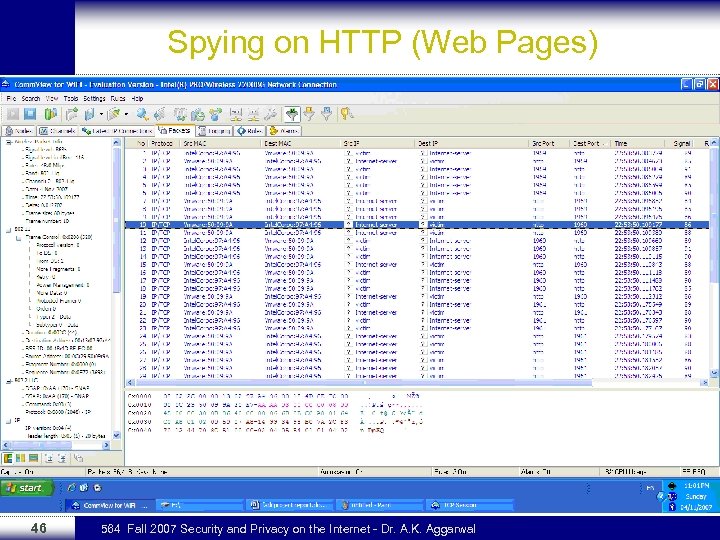Sort packets by Src Port column header

pos(549,144)
